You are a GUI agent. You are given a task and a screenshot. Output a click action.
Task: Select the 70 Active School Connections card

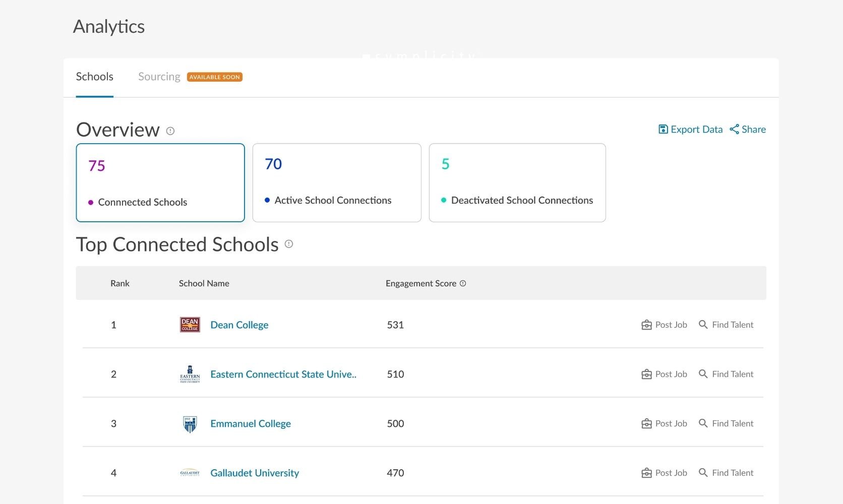[337, 182]
